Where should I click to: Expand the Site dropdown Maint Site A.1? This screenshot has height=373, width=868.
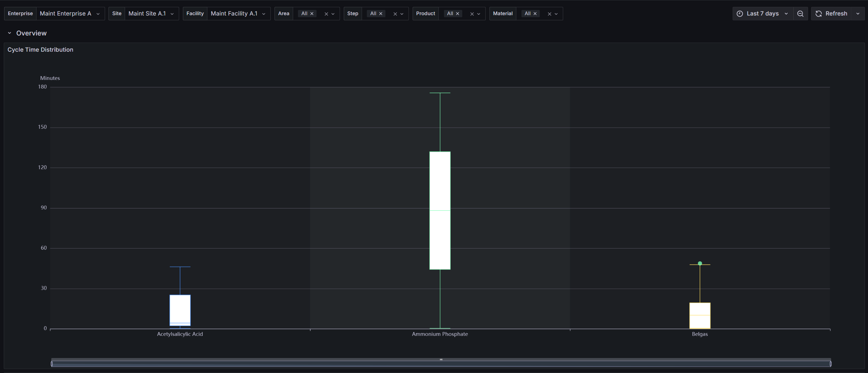coord(151,14)
